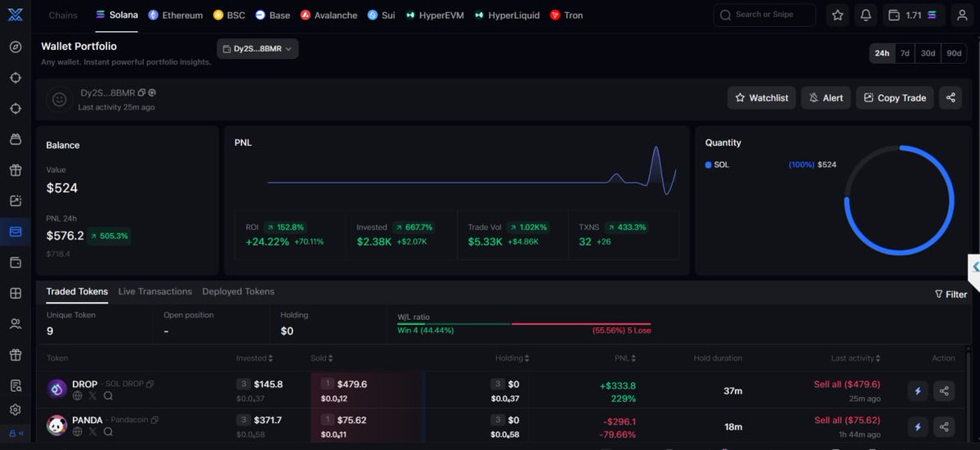The height and width of the screenshot is (450, 980).
Task: Toggle the Alert for this wallet
Action: (x=826, y=97)
